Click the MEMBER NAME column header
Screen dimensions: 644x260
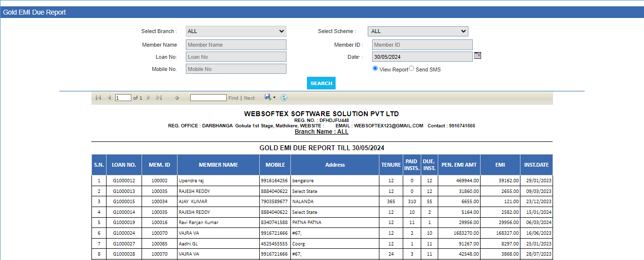point(218,165)
